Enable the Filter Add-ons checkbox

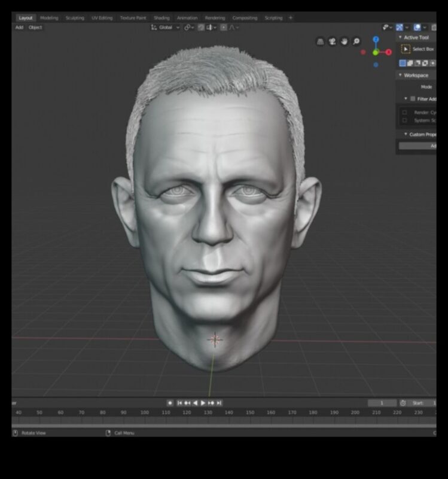click(x=412, y=99)
